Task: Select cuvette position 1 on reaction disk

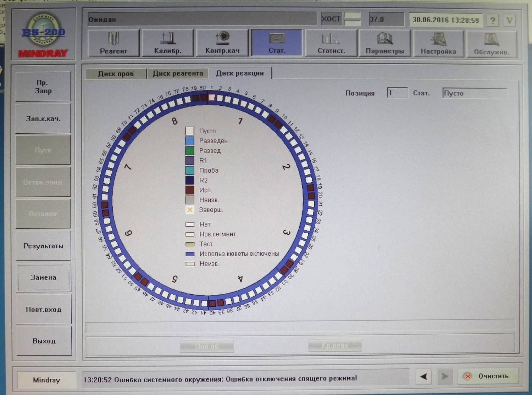Action: pos(212,98)
